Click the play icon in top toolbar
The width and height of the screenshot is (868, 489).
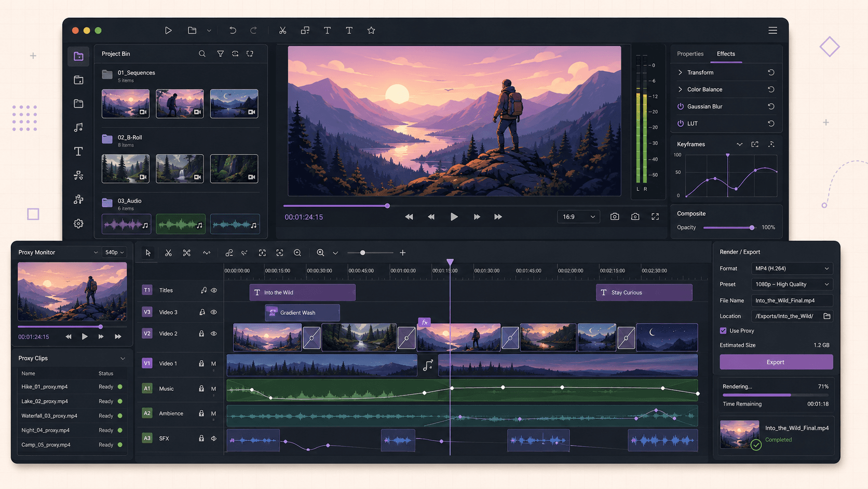[x=168, y=31]
